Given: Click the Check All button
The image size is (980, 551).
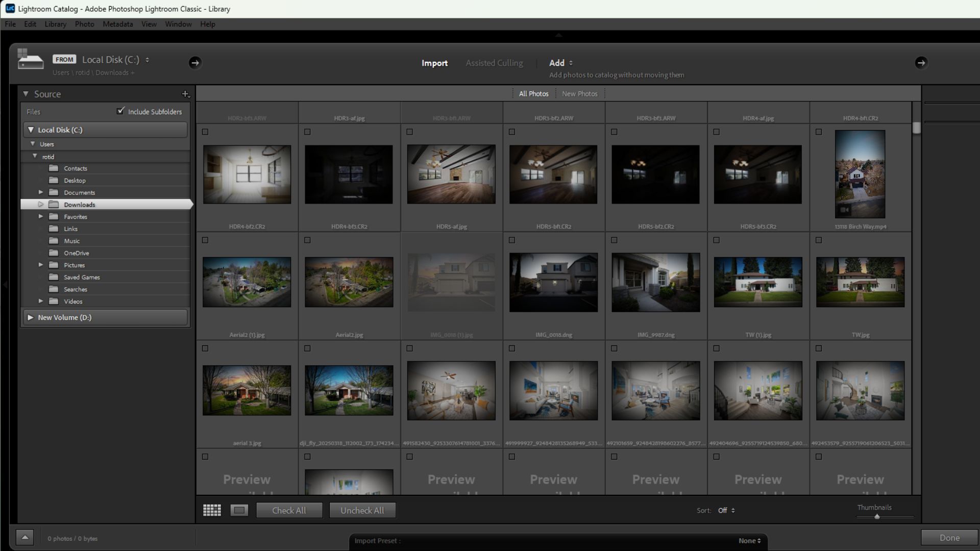Looking at the screenshot, I should tap(289, 510).
